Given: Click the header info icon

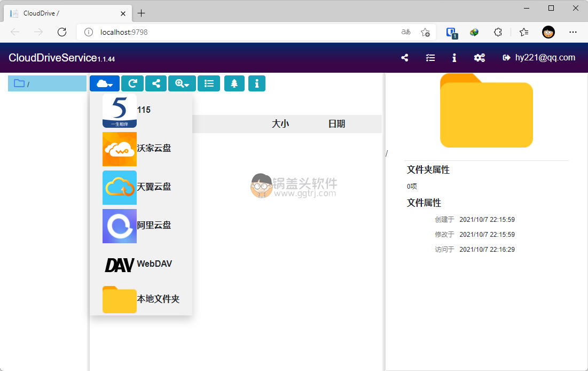Looking at the screenshot, I should pyautogui.click(x=454, y=58).
